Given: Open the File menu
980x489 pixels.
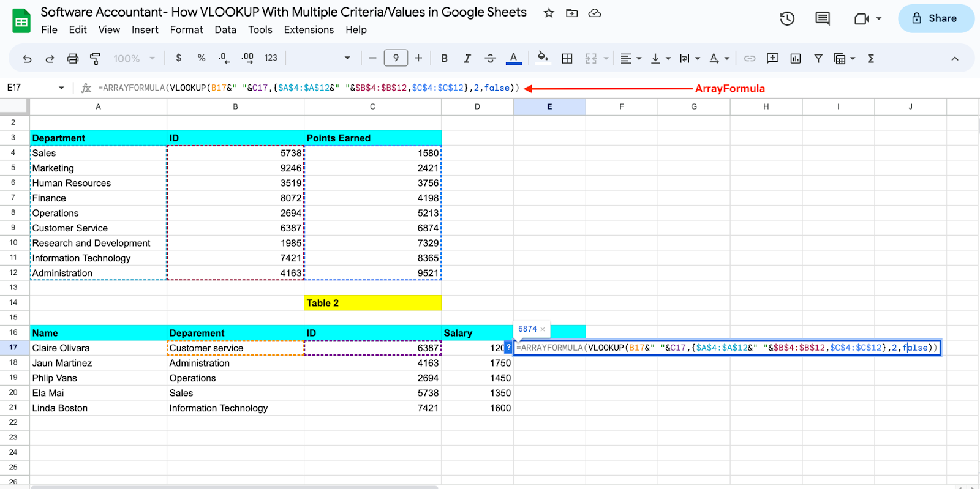Looking at the screenshot, I should 49,29.
